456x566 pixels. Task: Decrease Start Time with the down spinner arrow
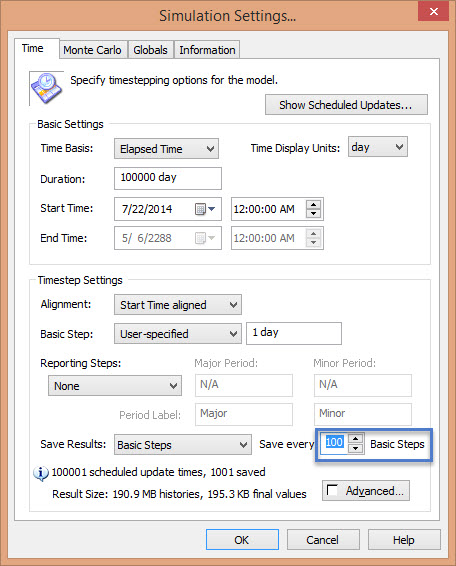pyautogui.click(x=313, y=213)
